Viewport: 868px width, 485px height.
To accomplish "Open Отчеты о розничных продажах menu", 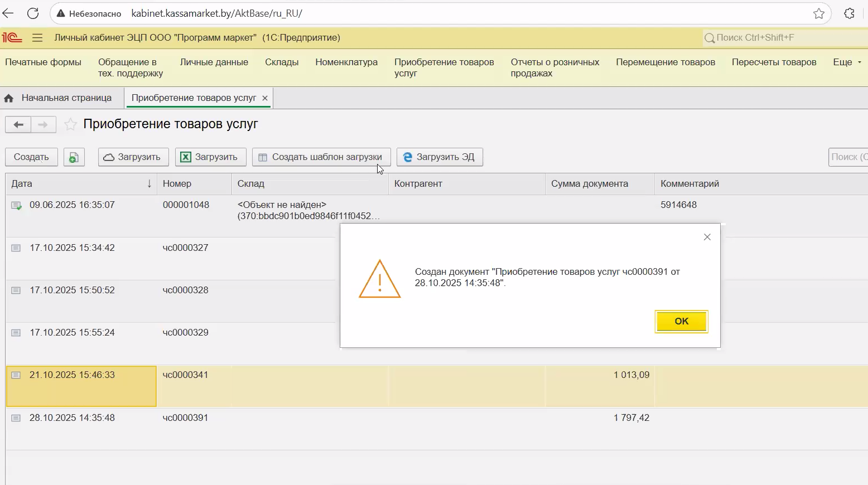I will pos(554,67).
